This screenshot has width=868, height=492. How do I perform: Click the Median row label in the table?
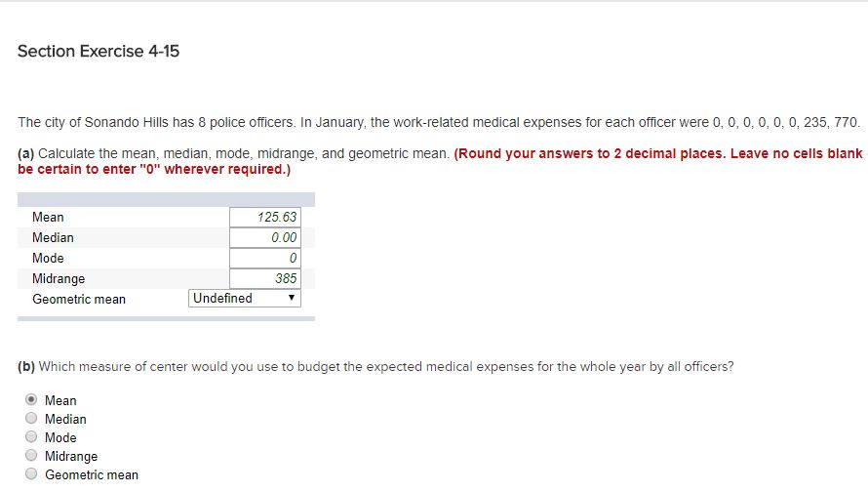click(x=53, y=237)
